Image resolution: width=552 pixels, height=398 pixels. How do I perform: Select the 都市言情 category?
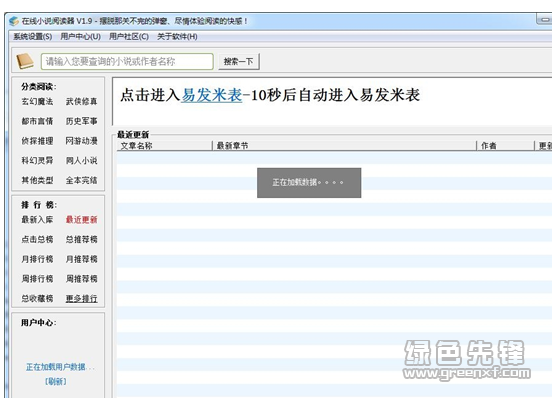37,121
